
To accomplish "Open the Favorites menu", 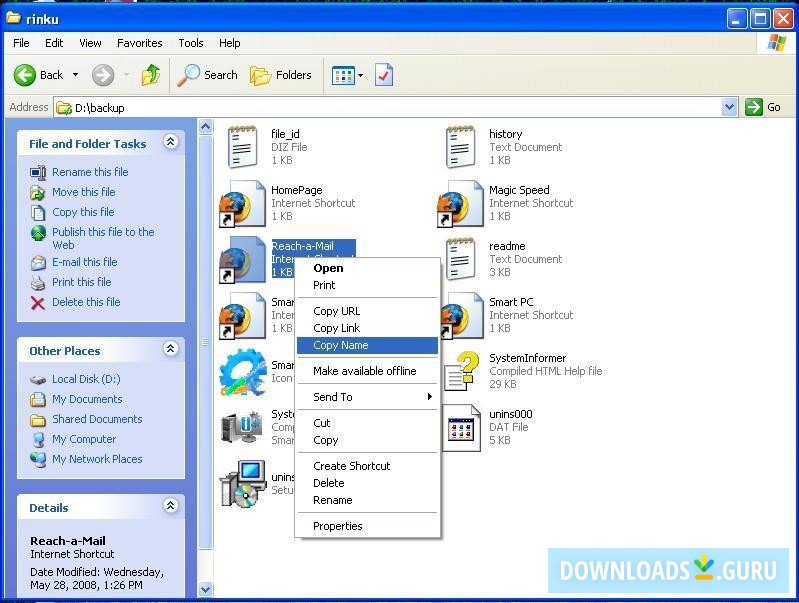I will tap(140, 43).
